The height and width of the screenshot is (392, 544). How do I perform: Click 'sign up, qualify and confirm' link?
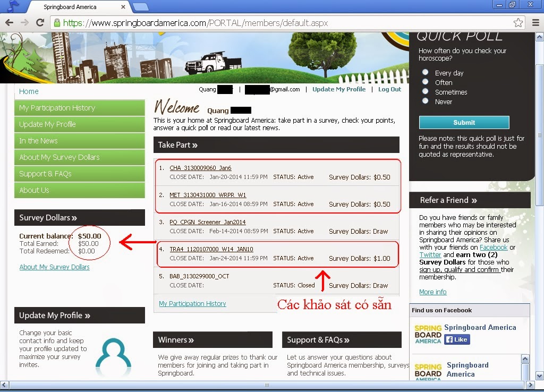pos(460,269)
